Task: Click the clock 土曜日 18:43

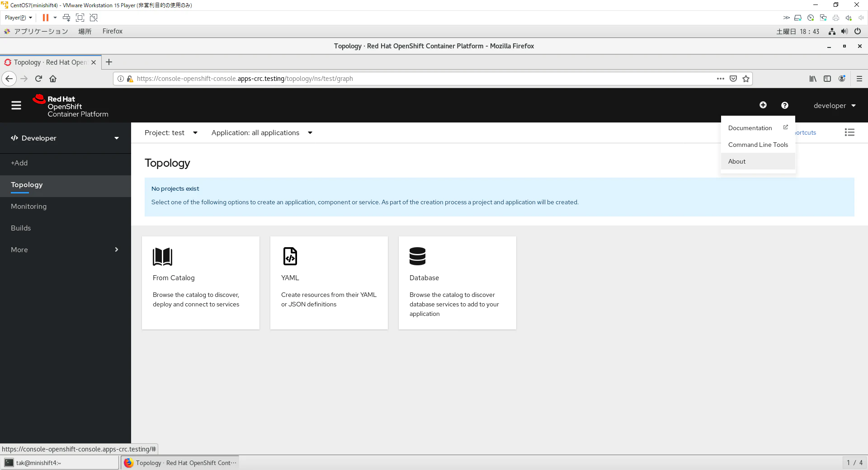Action: coord(798,31)
